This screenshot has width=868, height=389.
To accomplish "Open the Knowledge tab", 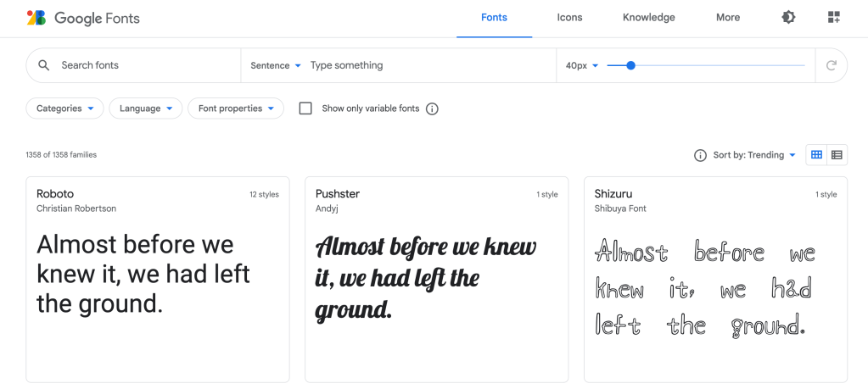I will [648, 18].
